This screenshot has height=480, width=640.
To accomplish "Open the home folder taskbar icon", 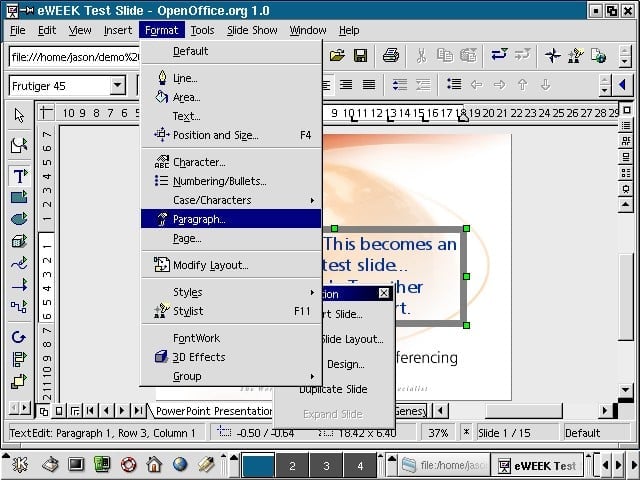I will tap(154, 464).
